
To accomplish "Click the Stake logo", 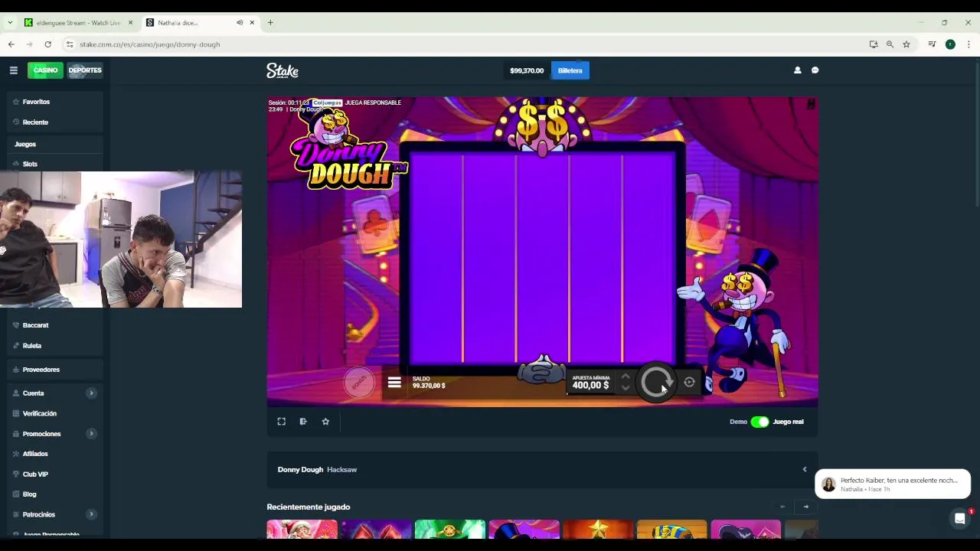I will pos(283,70).
